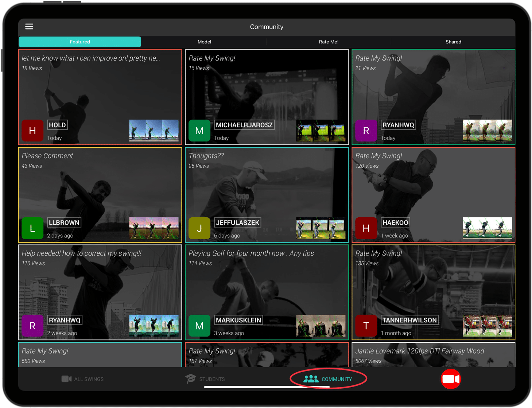Go to All Swings section

(x=83, y=379)
